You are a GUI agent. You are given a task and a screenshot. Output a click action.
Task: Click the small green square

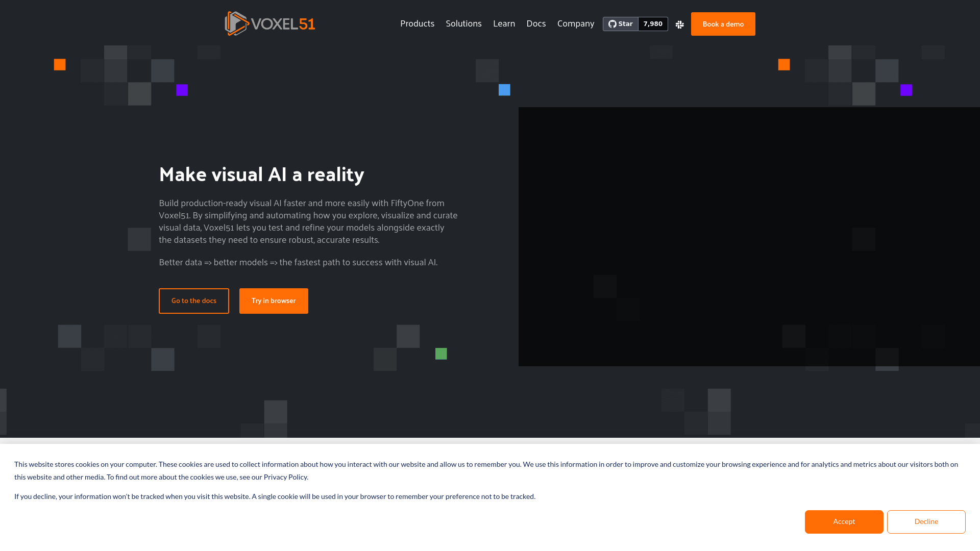(441, 354)
